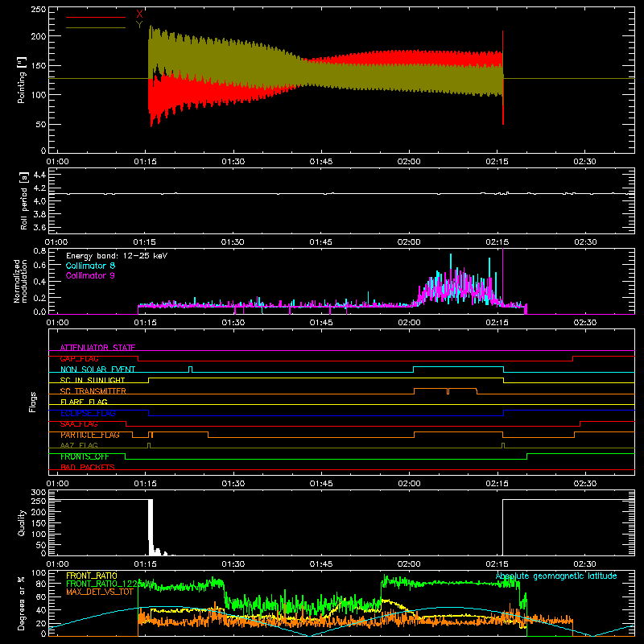Image resolution: width=644 pixels, height=644 pixels.
Task: Click the SAA_FLAG label
Action: tap(79, 424)
